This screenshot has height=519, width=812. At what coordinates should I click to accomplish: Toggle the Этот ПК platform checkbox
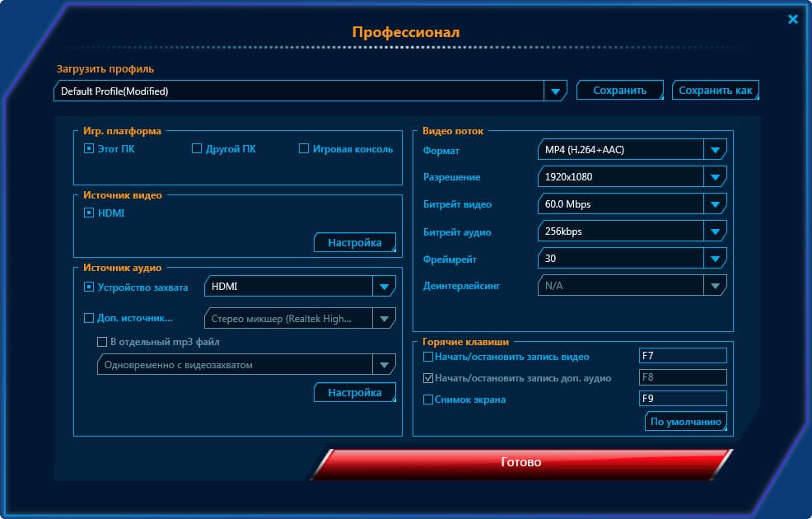89,148
